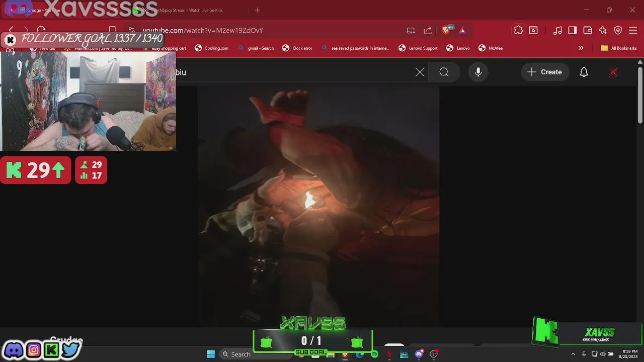Click the webcam overlay thumbnail
Viewport: 644px width, 362px height.
(88, 101)
